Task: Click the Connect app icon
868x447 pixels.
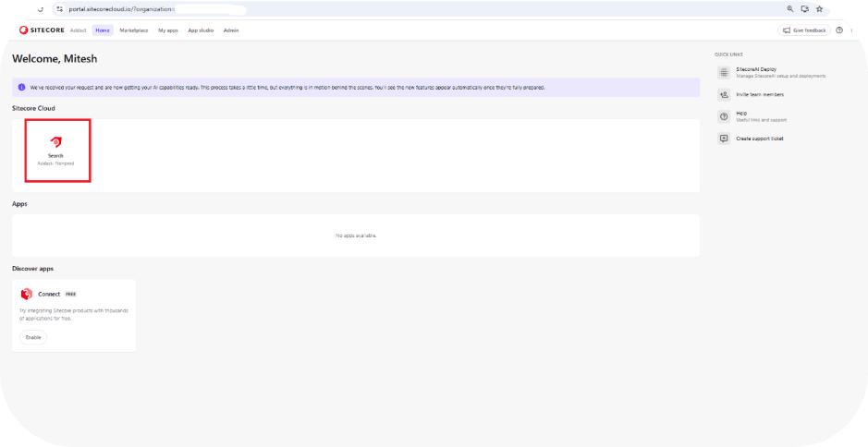Action: (x=27, y=294)
